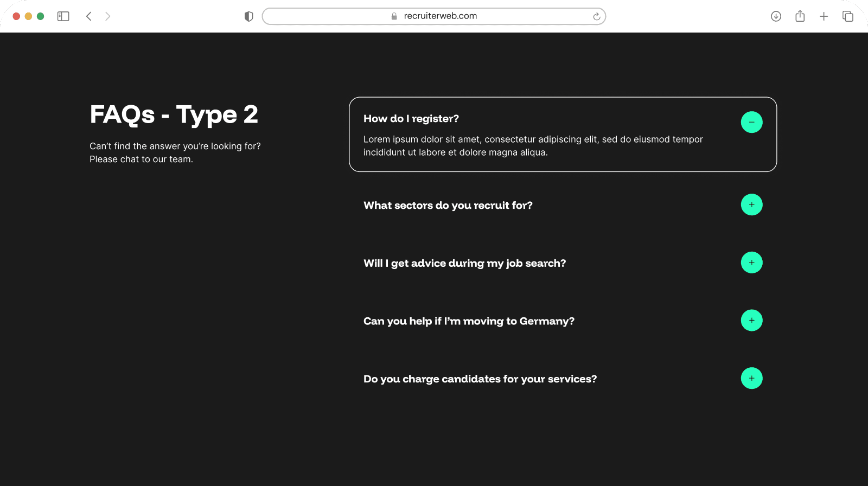Image resolution: width=868 pixels, height=486 pixels.
Task: Expand "What sectors do you recruit for?" with plus
Action: [x=751, y=204]
